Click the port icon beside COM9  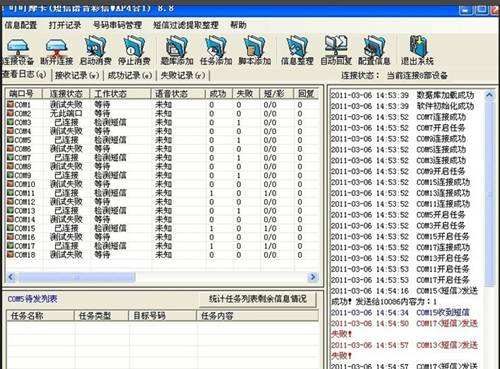point(10,175)
